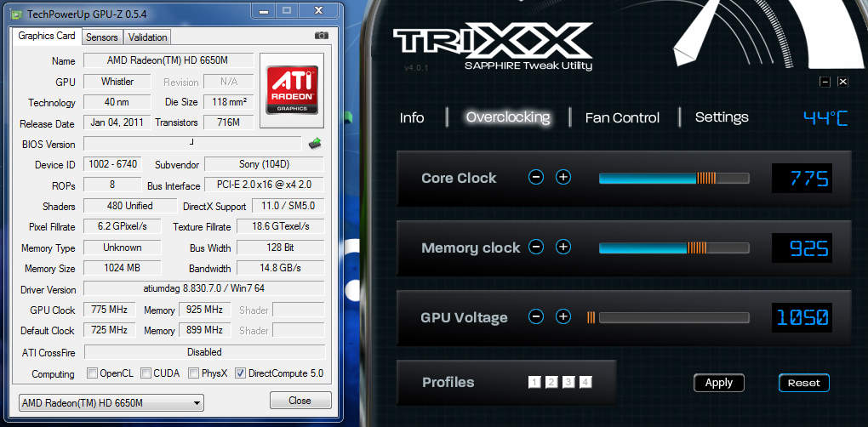Open the Fan Control section
Viewport: 868px width, 427px height.
(x=622, y=117)
